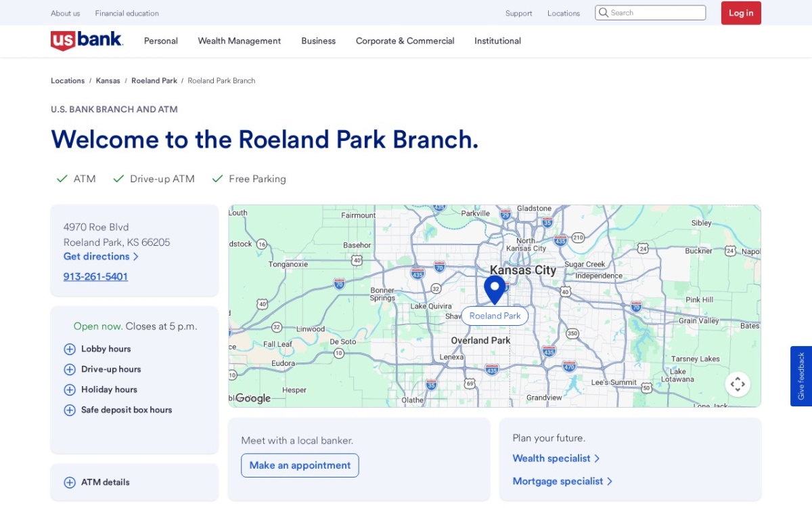This screenshot has width=812, height=508.
Task: Click Get directions link
Action: pos(101,257)
